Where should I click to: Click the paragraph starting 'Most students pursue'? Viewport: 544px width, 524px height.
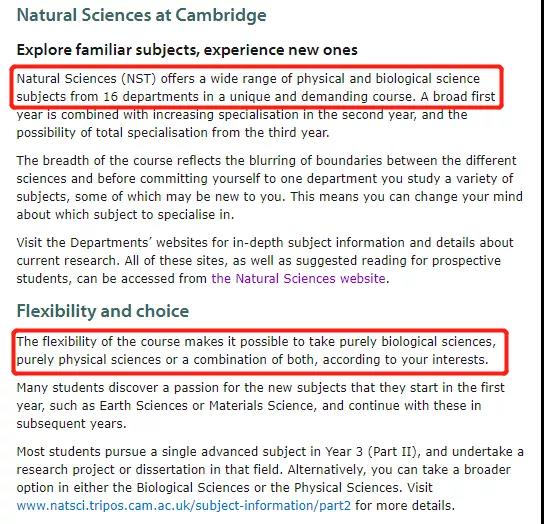tap(270, 479)
